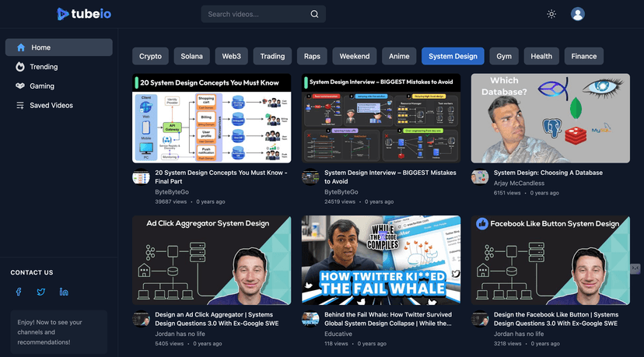
Task: Click channel avatar for Facebook Like Button video
Action: (480, 319)
